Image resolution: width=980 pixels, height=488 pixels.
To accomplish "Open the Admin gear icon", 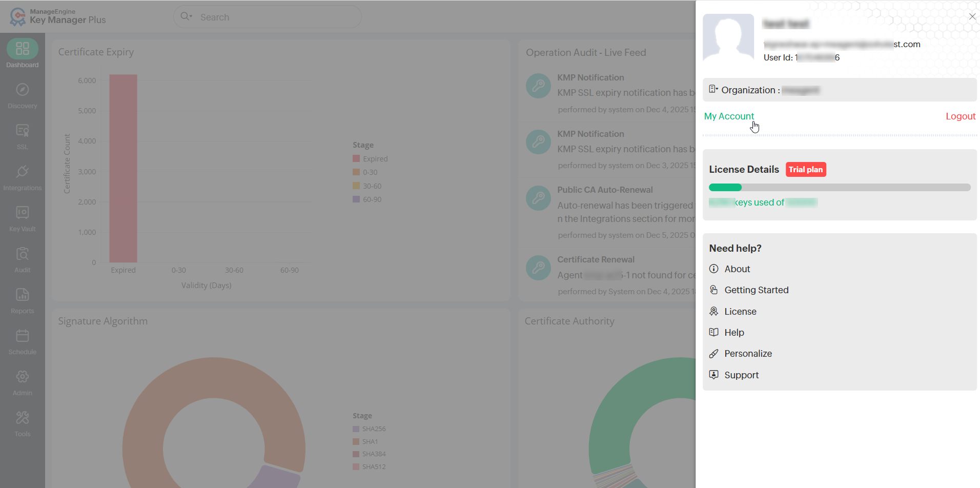I will (23, 377).
